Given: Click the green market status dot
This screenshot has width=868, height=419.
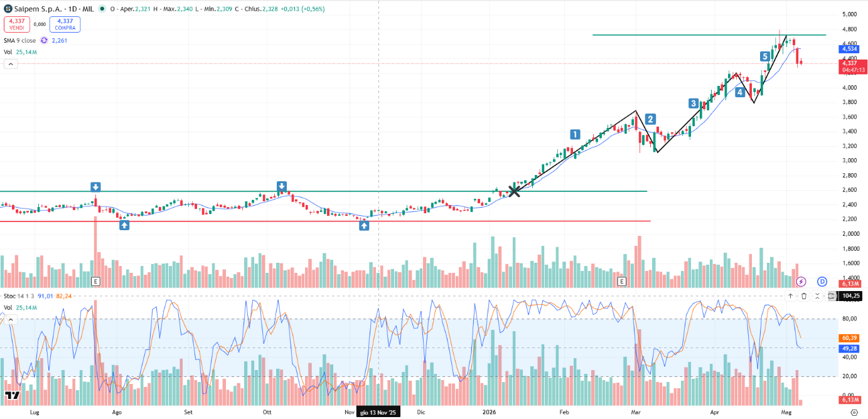Looking at the screenshot, I should 104,9.
